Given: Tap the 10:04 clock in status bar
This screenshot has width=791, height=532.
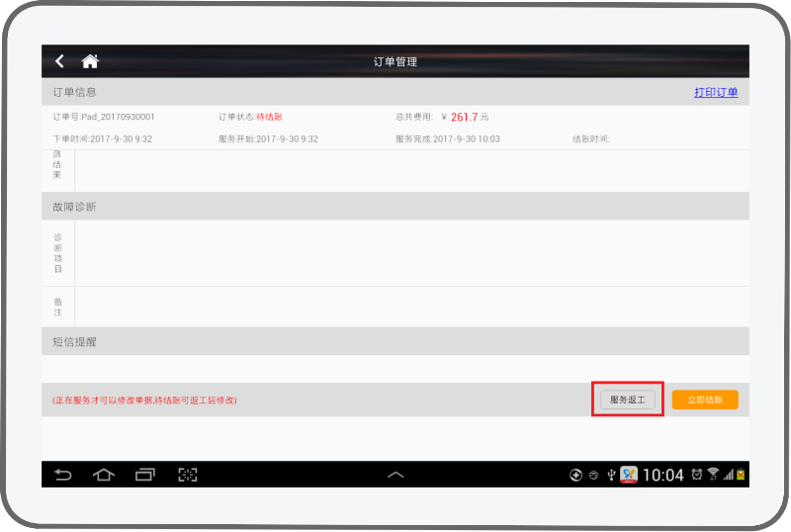Looking at the screenshot, I should click(662, 476).
